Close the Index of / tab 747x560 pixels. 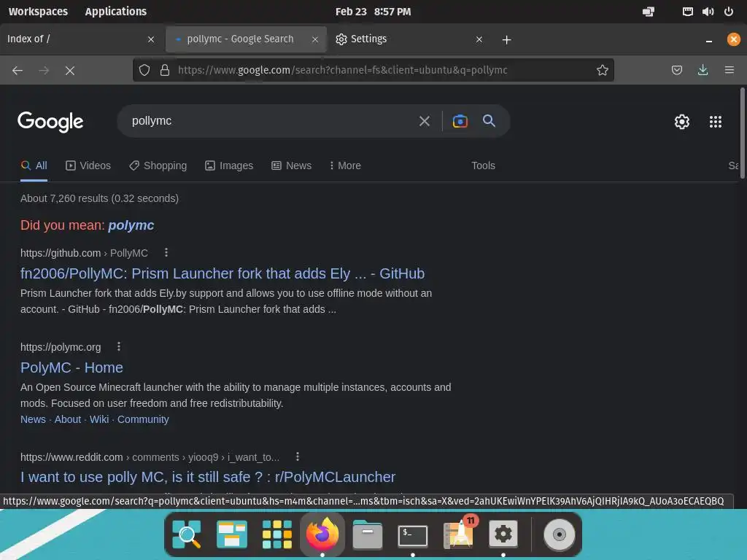pos(151,39)
